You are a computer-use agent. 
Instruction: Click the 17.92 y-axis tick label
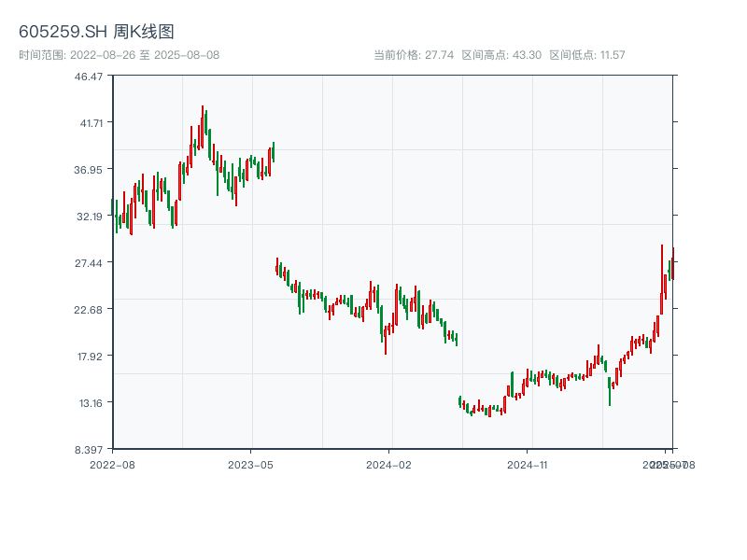coord(90,356)
